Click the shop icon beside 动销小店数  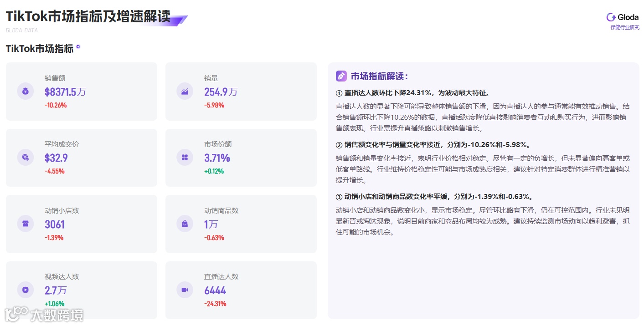coord(26,224)
